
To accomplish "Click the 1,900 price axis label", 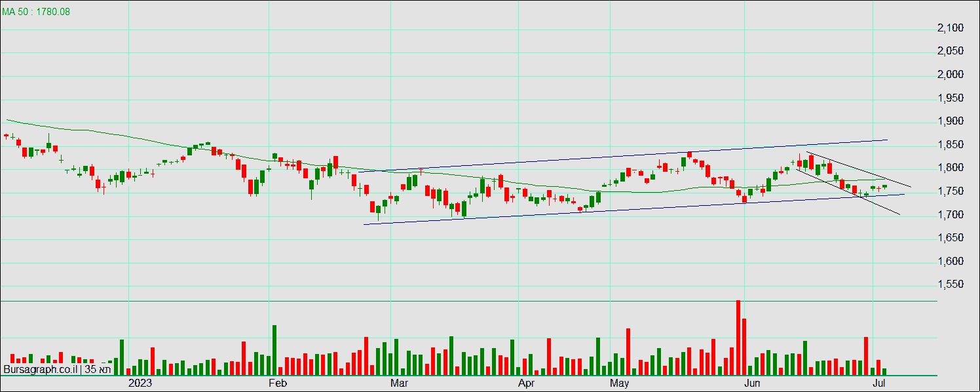I will click(950, 121).
